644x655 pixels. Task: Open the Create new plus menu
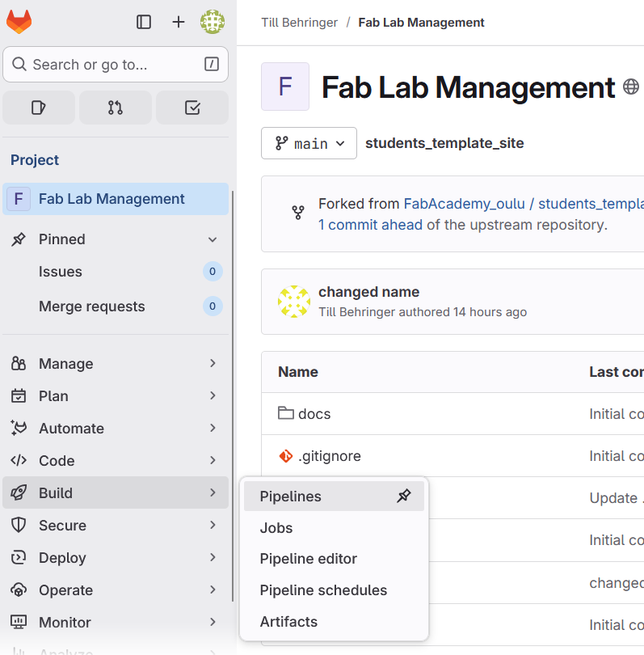179,22
